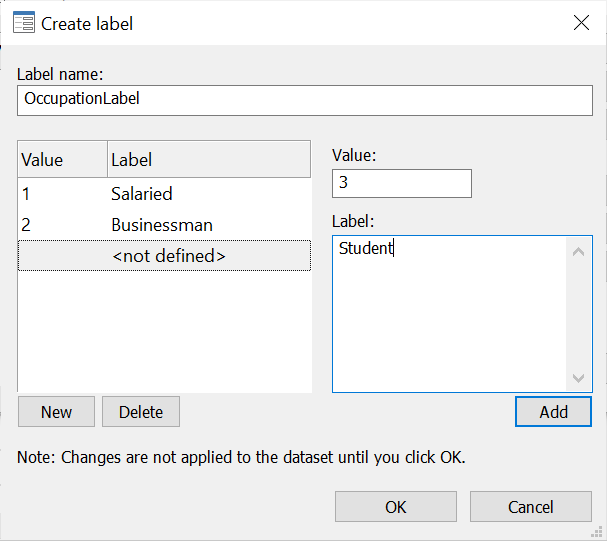
Task: Click the Add button
Action: [x=554, y=412]
